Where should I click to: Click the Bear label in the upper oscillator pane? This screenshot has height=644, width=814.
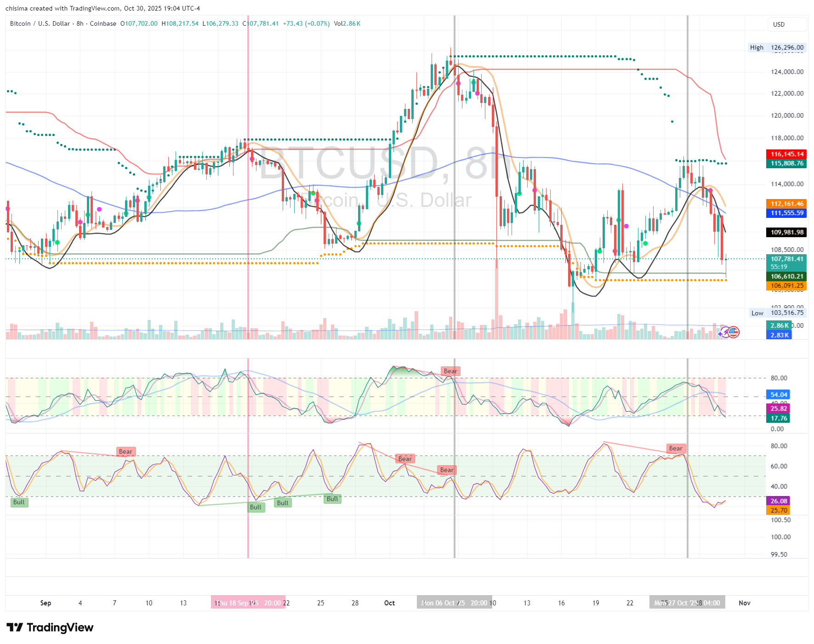(x=450, y=371)
